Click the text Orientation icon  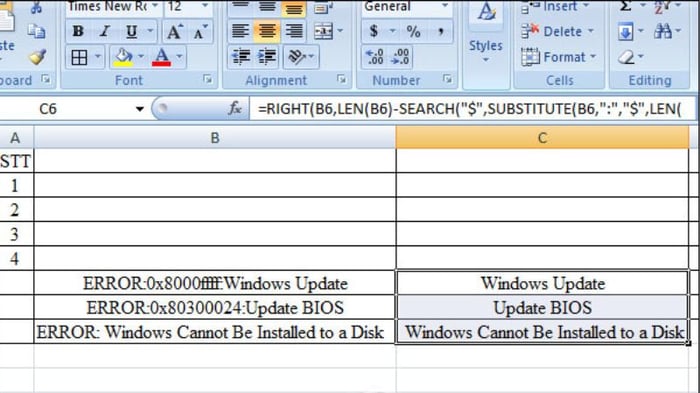pos(296,57)
